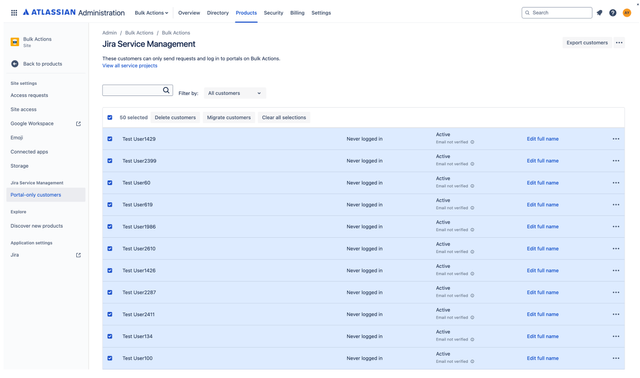Click the magnifier icon in customer search
Screen dimensions: 640x378
pos(166,90)
